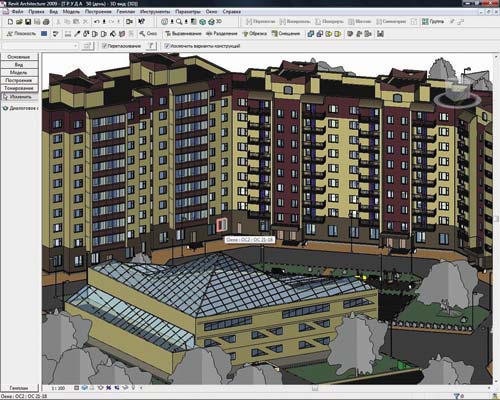Click the Move (Перенести) tool
This screenshot has height=400, width=500.
[x=261, y=22]
